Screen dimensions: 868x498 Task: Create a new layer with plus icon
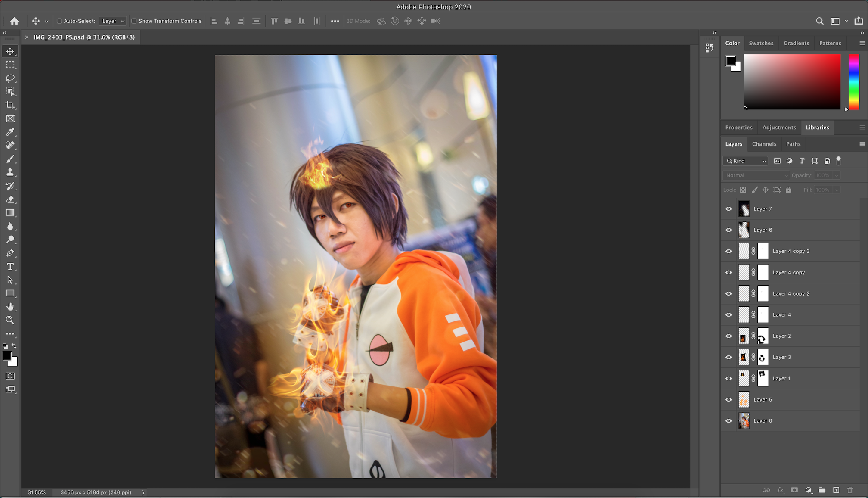point(836,490)
